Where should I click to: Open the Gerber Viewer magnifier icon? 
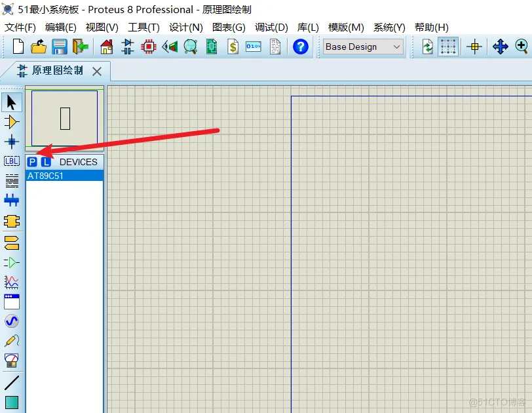pyautogui.click(x=191, y=47)
